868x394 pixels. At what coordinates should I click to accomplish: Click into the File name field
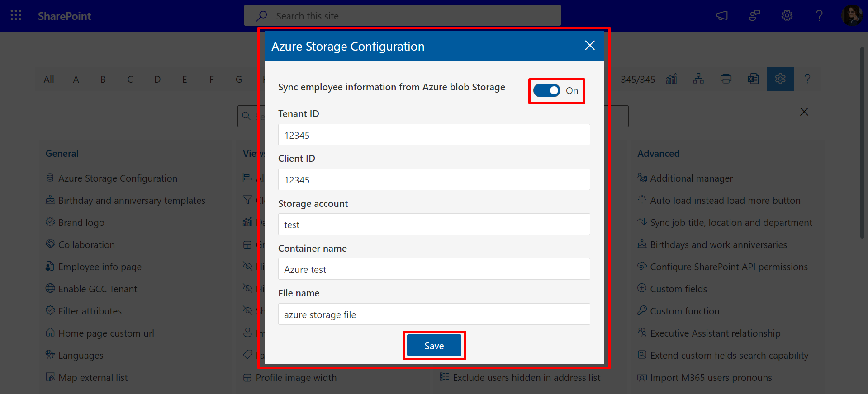click(434, 314)
